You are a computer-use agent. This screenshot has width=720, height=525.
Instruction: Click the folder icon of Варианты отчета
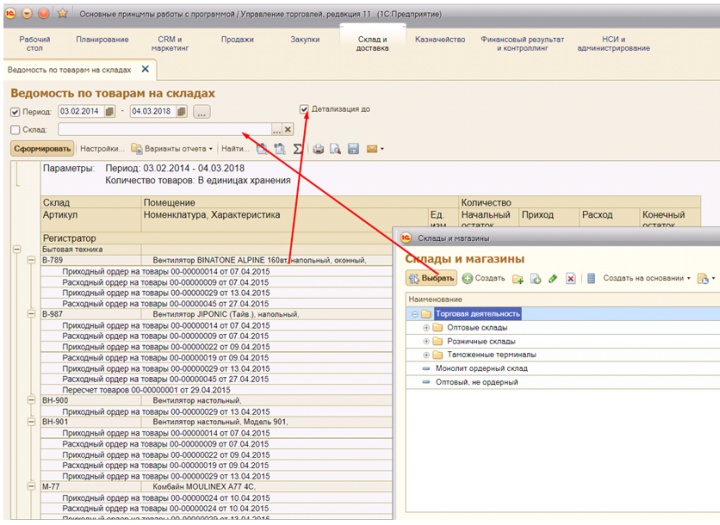point(136,149)
